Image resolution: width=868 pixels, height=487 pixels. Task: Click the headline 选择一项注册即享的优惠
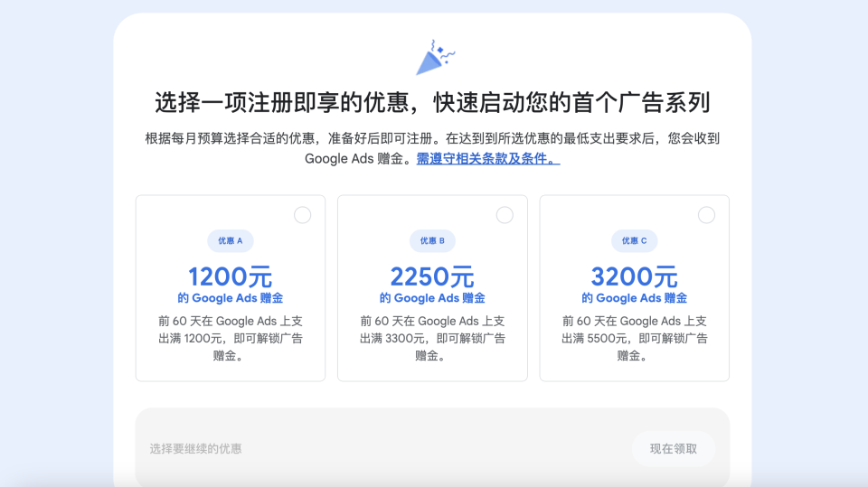[x=282, y=102]
